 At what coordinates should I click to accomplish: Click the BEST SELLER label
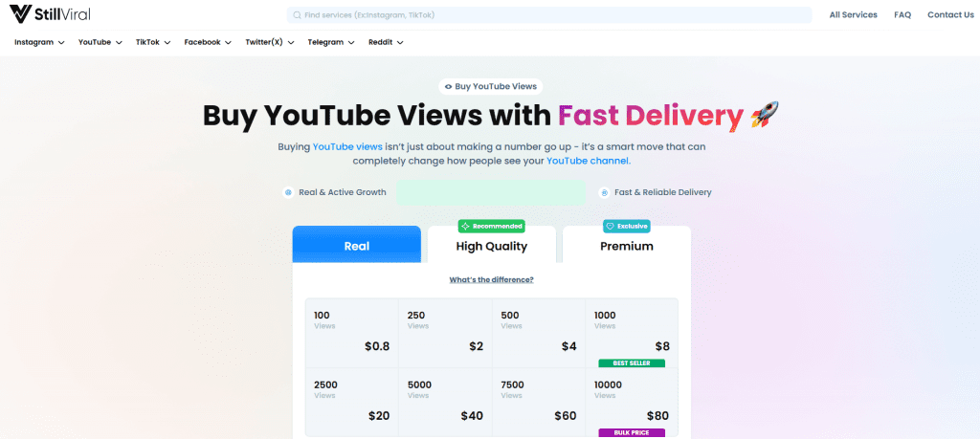(x=632, y=363)
